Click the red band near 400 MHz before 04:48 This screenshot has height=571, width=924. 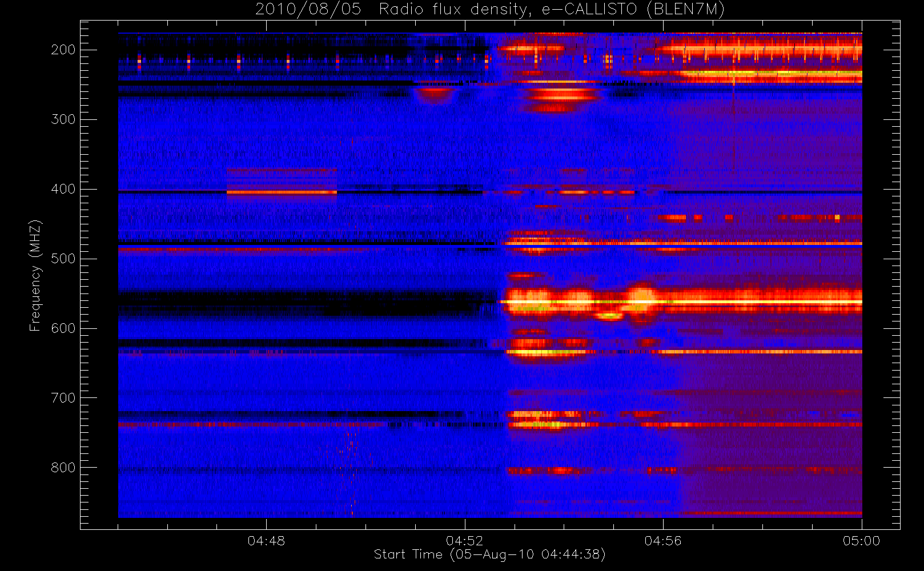[x=282, y=192]
